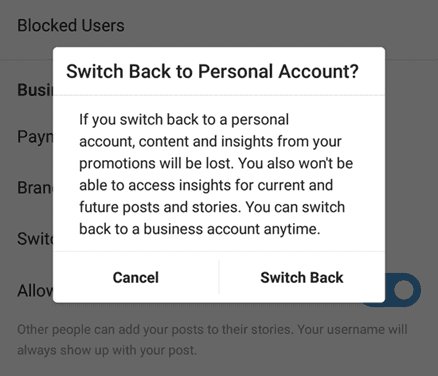Open the Blocked Users setting
Screen dimensions: 438x376
click(x=71, y=26)
